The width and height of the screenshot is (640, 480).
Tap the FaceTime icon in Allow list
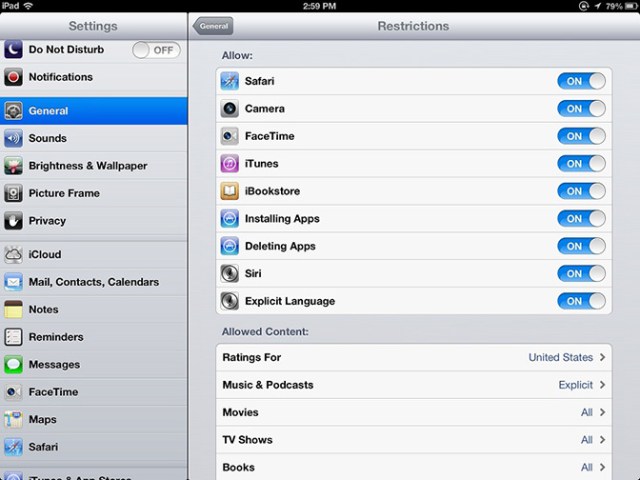pos(229,136)
